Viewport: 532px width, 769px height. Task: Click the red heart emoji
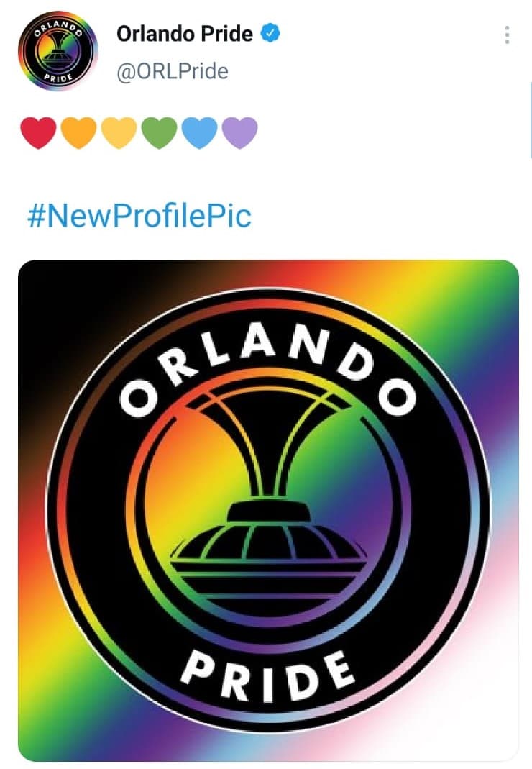click(39, 132)
